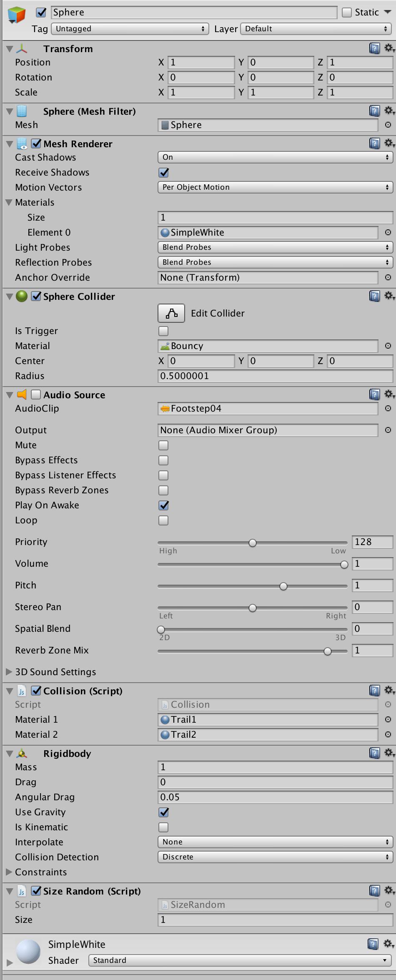Open Mesh Renderer help icon
This screenshot has height=980, width=396.
click(x=374, y=143)
